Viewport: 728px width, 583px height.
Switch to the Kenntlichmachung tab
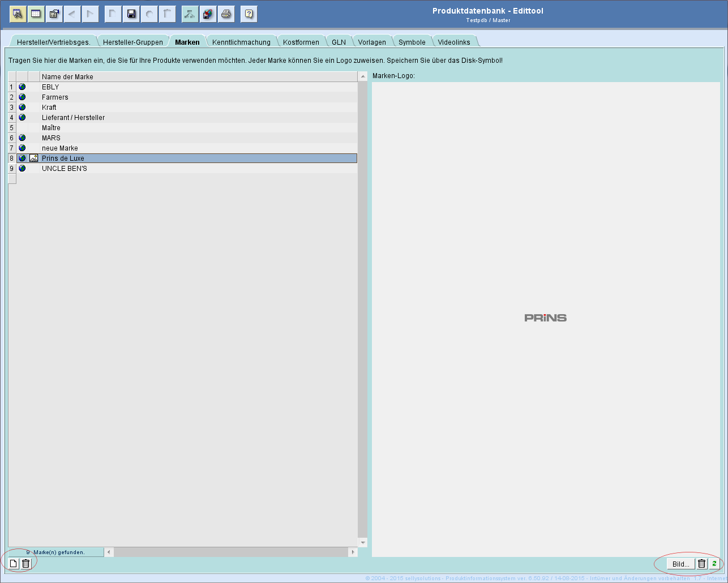[241, 42]
